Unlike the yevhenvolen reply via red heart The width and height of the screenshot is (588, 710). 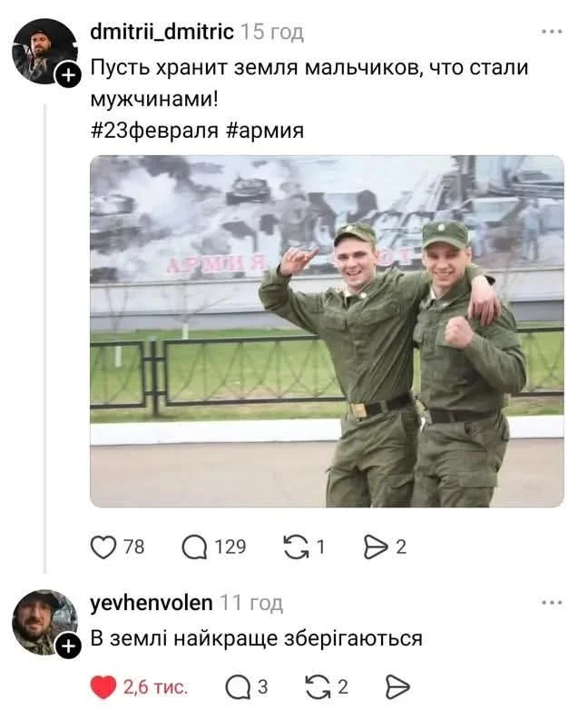[103, 687]
